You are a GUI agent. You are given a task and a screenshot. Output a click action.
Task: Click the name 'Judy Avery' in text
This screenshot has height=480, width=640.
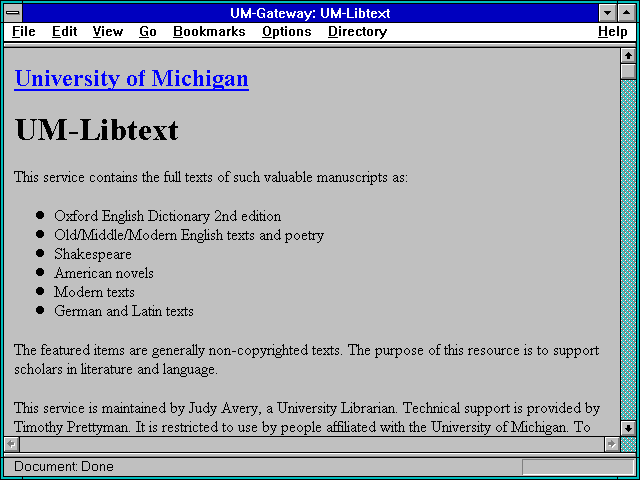click(x=223, y=408)
